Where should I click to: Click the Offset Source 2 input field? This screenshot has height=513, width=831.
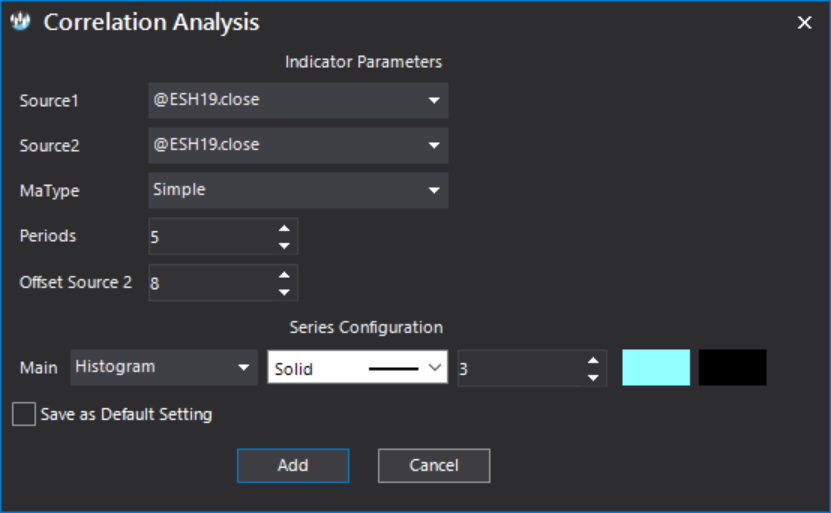(212, 283)
